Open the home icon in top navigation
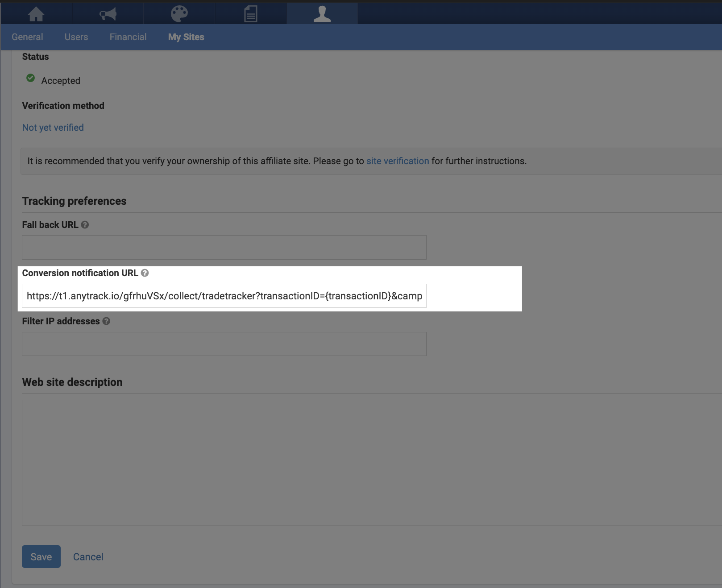 36,14
